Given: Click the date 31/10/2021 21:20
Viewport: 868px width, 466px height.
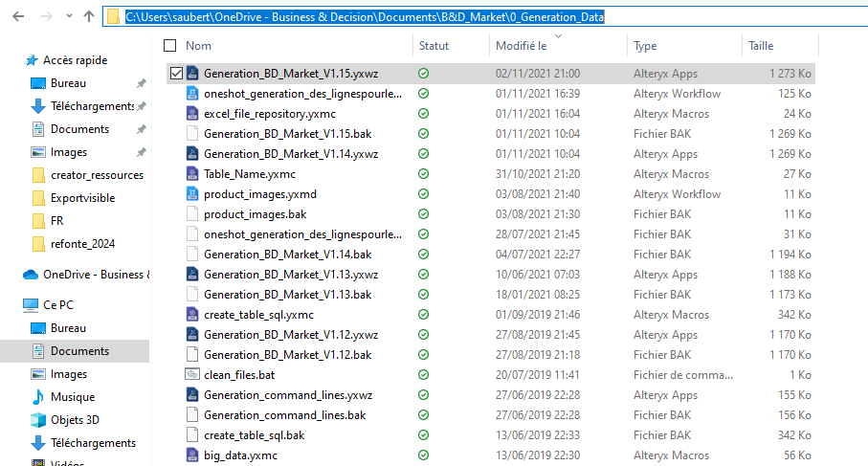Looking at the screenshot, I should click(538, 174).
